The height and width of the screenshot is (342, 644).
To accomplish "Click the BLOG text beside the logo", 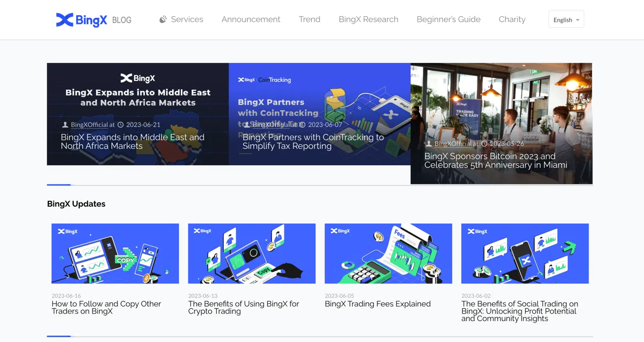I will (x=122, y=20).
